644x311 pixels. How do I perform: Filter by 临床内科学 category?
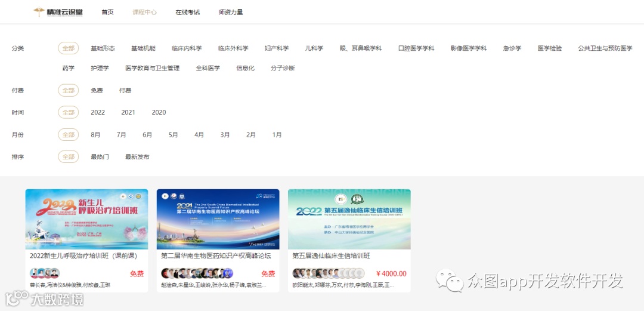pos(187,48)
